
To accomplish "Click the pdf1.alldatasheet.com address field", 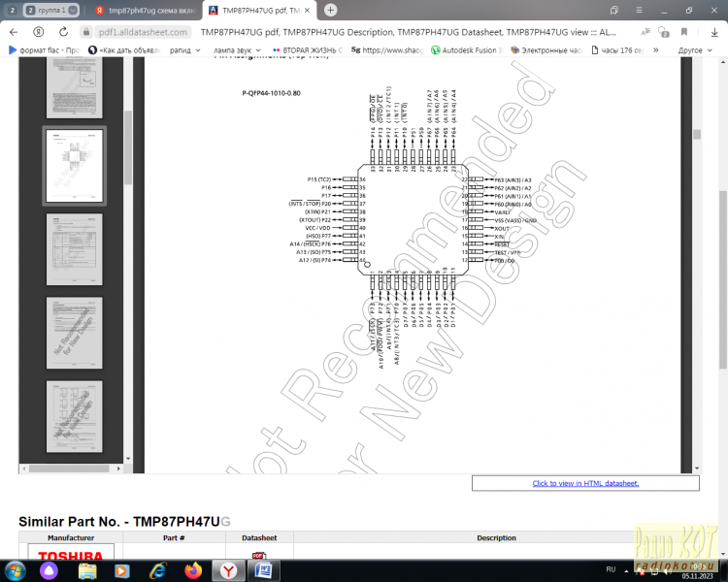I will pyautogui.click(x=143, y=32).
